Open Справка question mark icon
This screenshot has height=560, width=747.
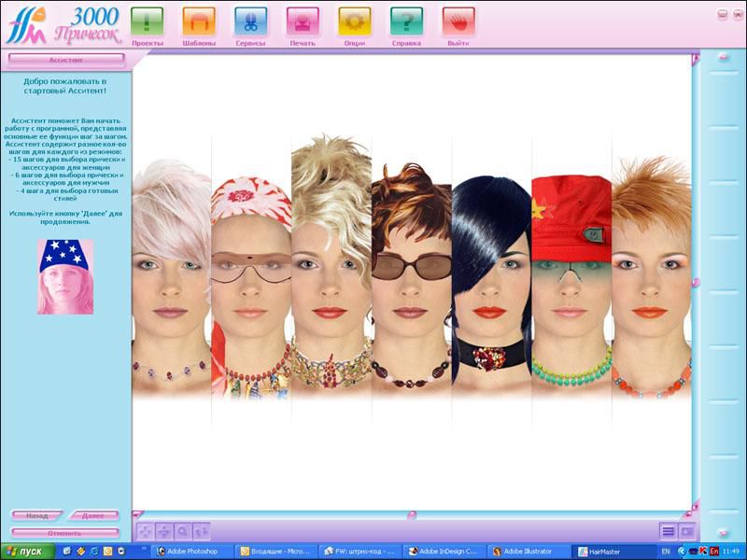tap(406, 21)
